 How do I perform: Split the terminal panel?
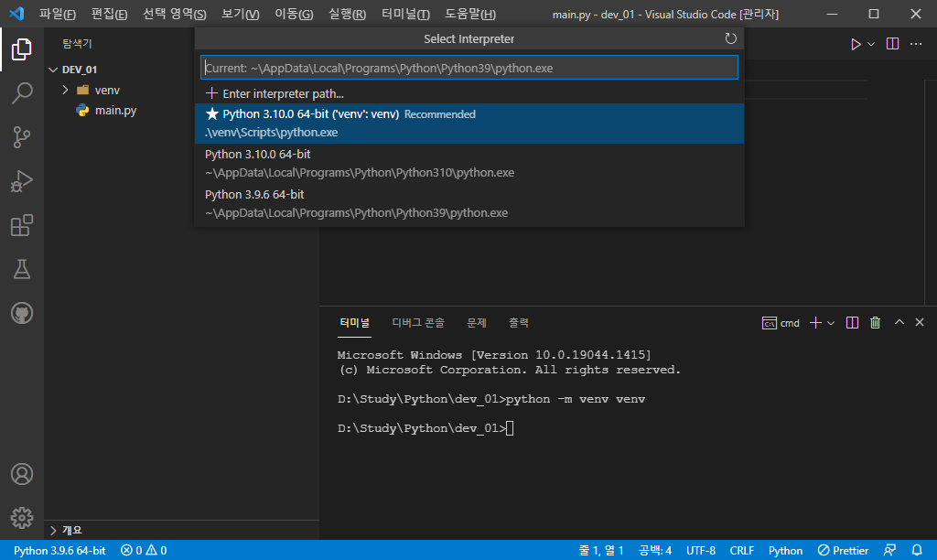(852, 323)
